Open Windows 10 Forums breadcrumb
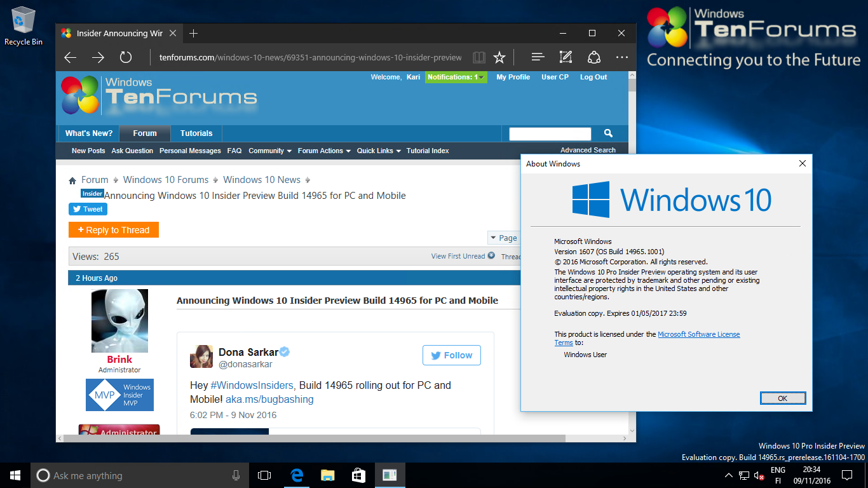This screenshot has width=868, height=488. [x=166, y=180]
